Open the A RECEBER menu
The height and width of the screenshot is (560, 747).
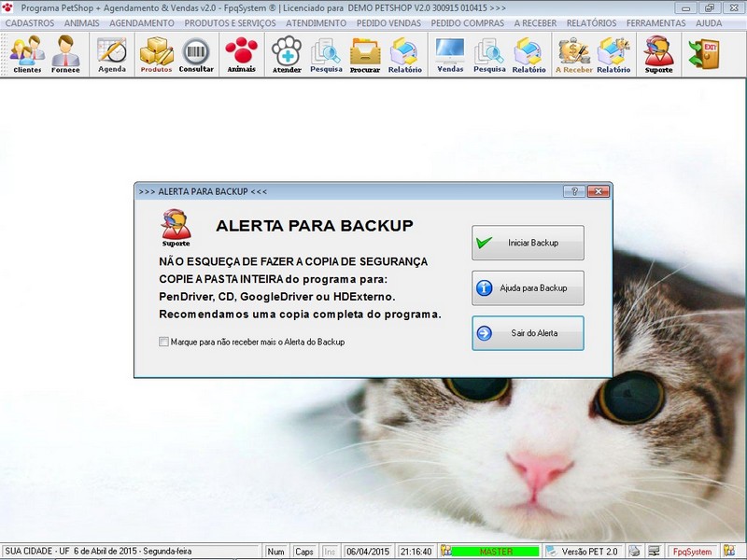[x=535, y=22]
